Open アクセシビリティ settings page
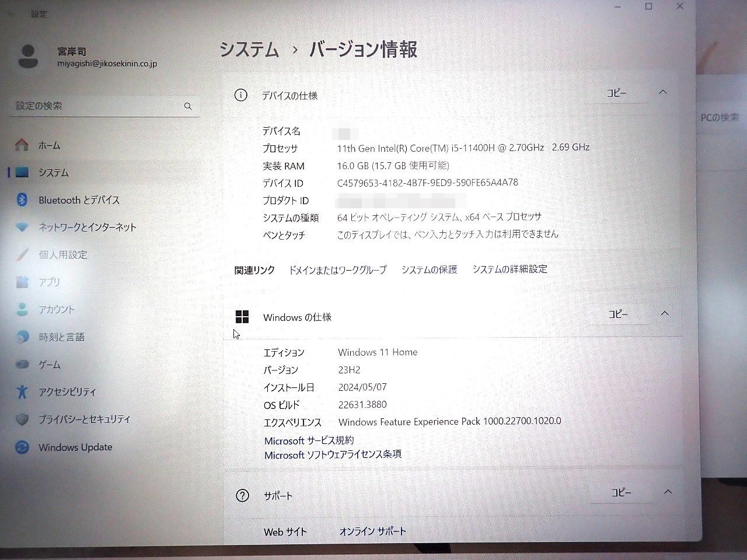The image size is (747, 560). 67,391
